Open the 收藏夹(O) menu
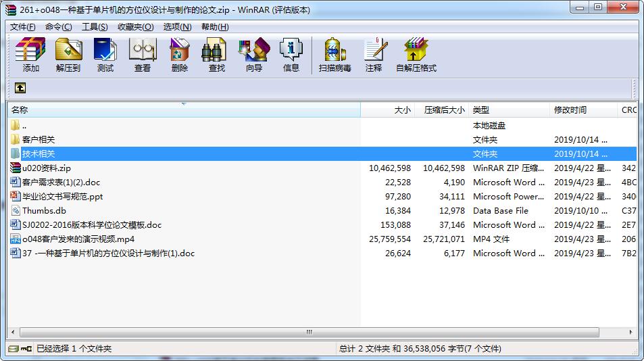This screenshot has width=644, height=361. pos(136,26)
